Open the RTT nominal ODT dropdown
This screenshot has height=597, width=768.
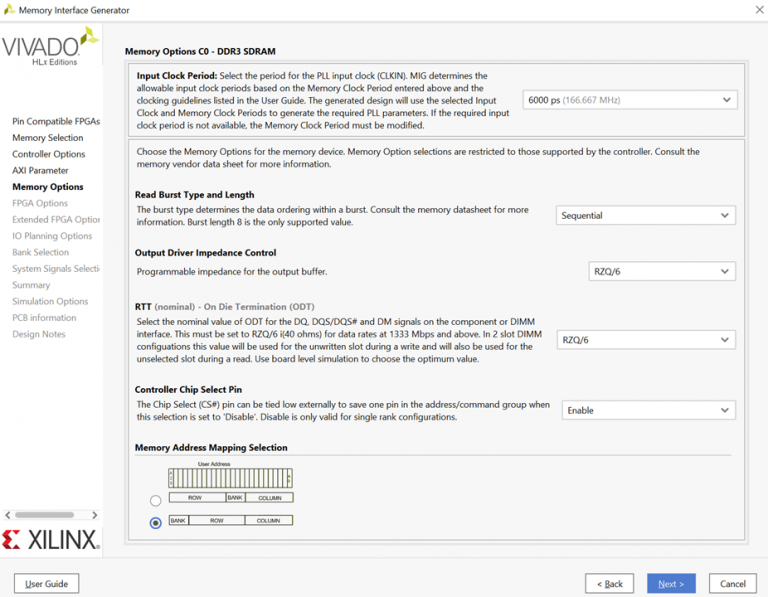[x=646, y=340]
